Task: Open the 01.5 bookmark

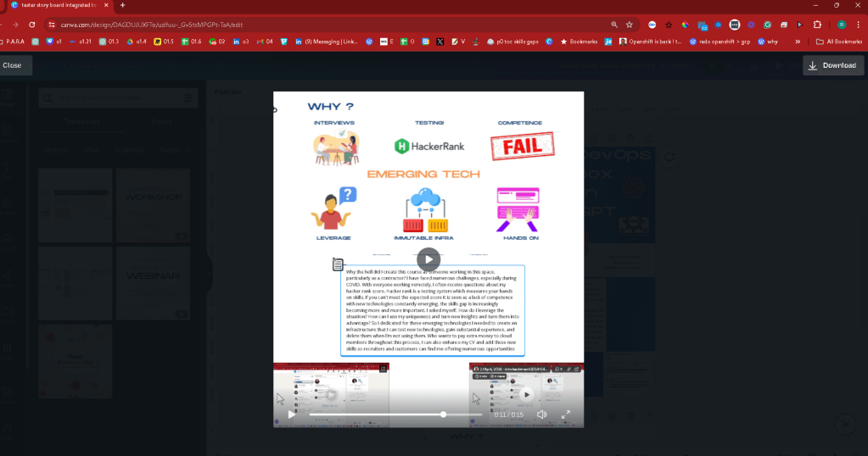Action: click(x=164, y=42)
